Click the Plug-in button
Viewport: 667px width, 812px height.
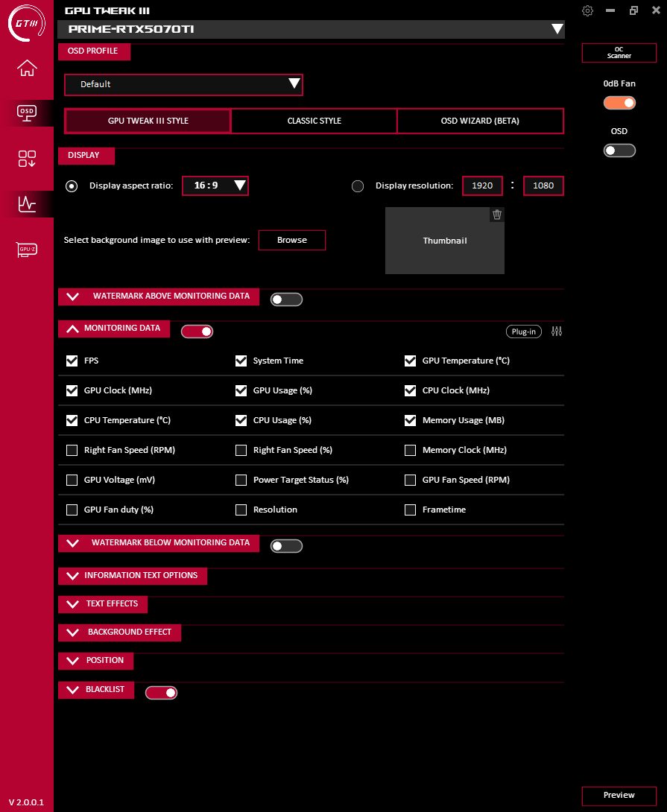tap(523, 332)
